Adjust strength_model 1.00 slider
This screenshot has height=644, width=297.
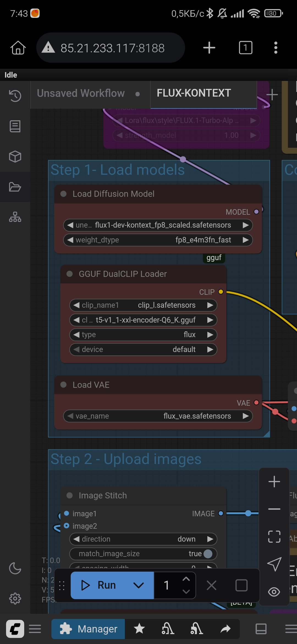coord(186,135)
